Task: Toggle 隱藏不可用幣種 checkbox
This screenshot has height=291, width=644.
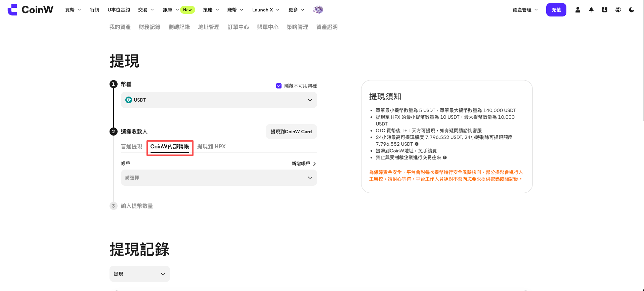Action: (x=279, y=86)
